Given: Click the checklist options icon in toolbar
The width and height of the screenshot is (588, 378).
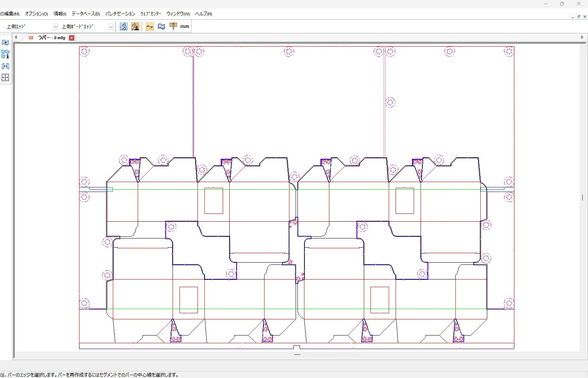Looking at the screenshot, I should (x=123, y=26).
